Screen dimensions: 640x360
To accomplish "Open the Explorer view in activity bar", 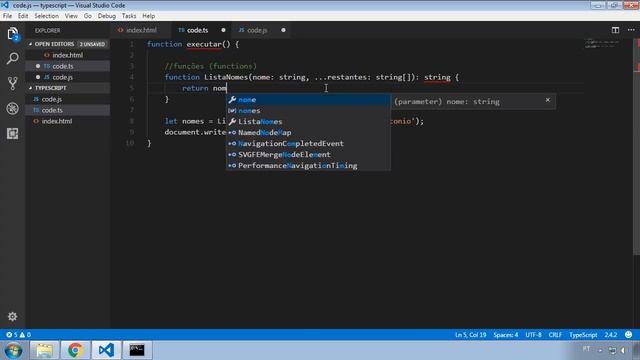I will click(13, 33).
